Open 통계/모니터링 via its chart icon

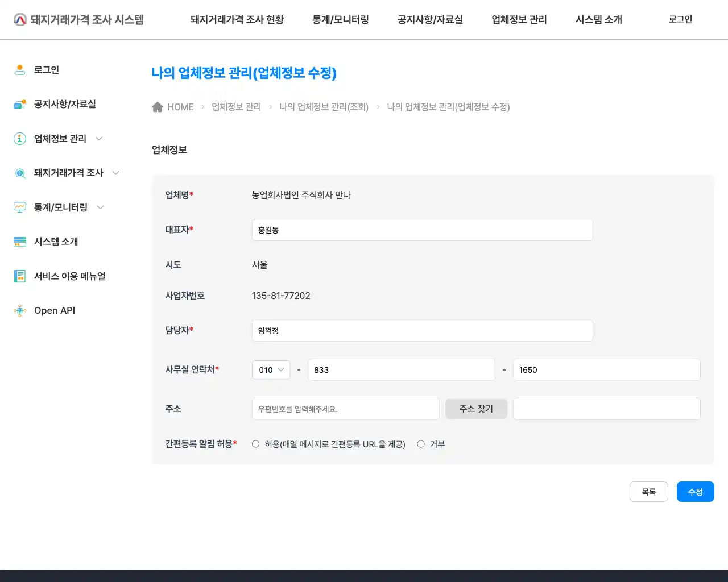coord(20,207)
